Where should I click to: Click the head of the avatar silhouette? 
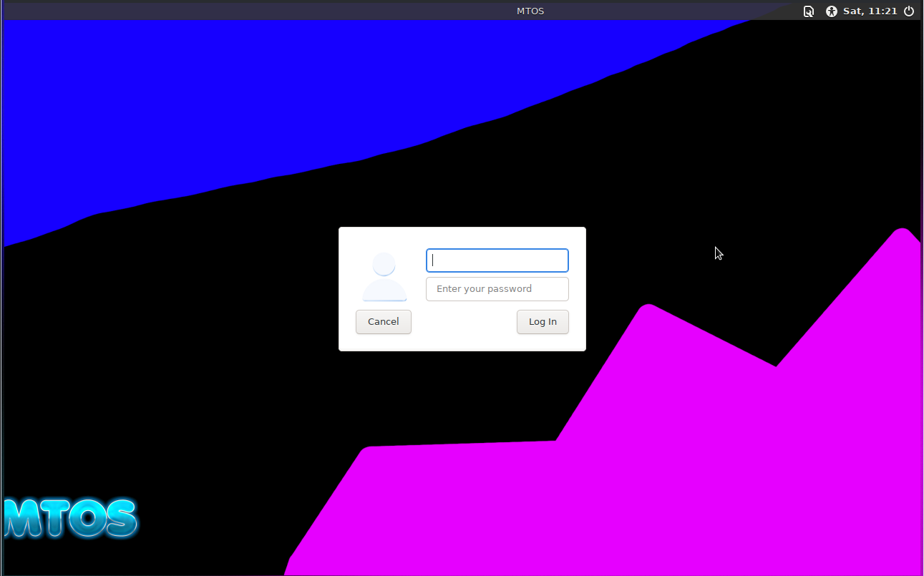click(x=384, y=265)
